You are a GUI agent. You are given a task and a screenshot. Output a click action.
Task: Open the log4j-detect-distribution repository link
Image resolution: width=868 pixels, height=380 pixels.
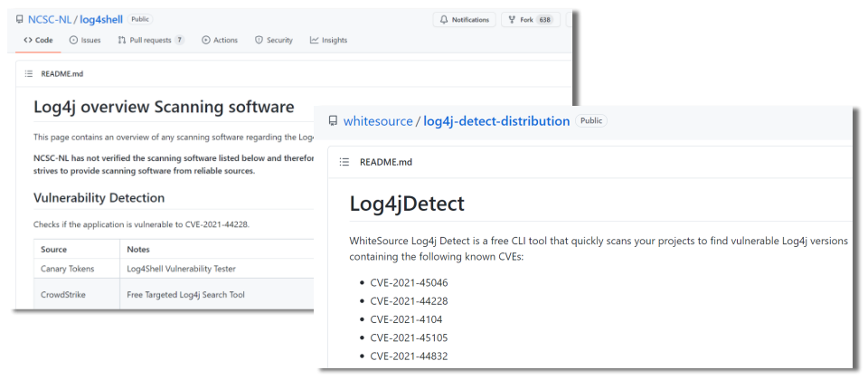coord(496,120)
